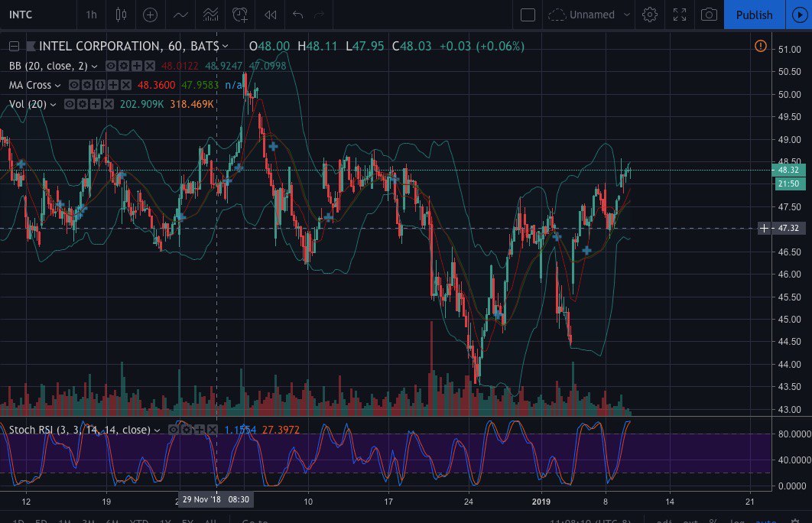Take a chart snapshot with camera icon
This screenshot has height=523, width=812.
(x=709, y=15)
